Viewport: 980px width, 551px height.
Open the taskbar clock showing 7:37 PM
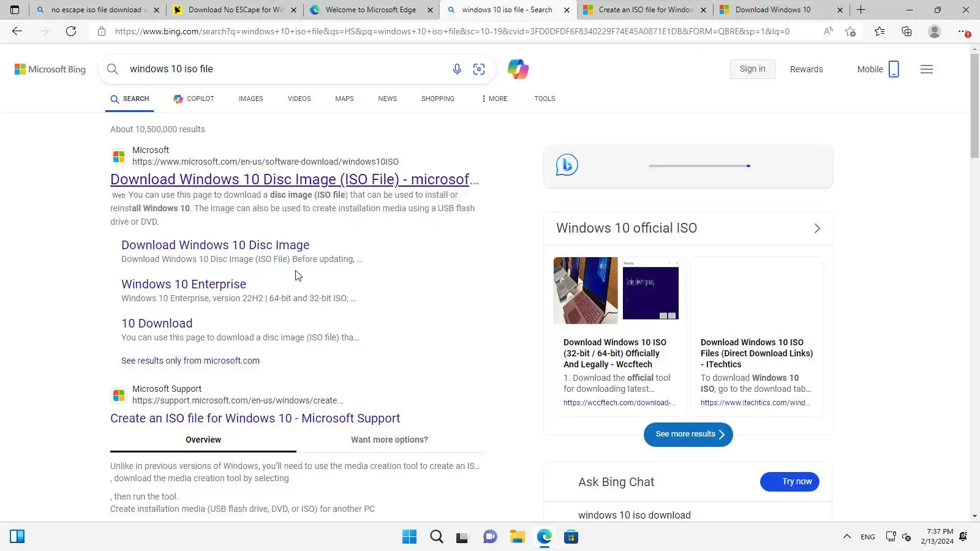tap(937, 536)
